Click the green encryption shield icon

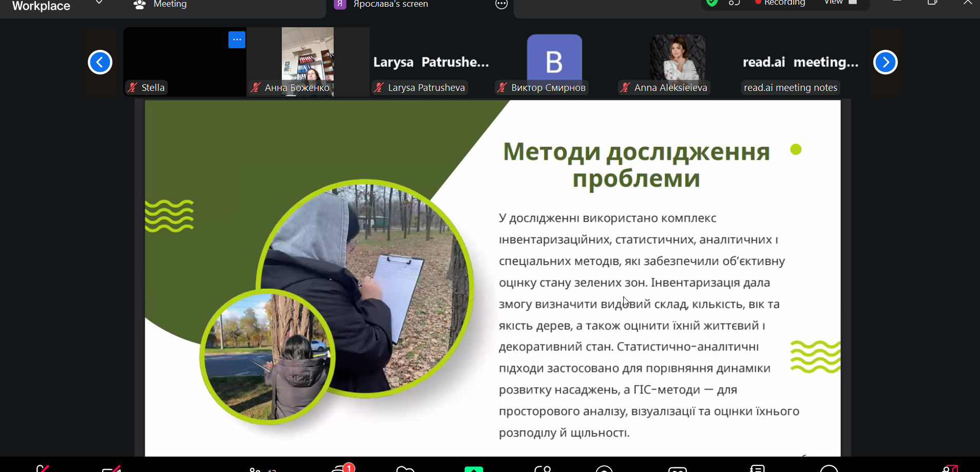(x=712, y=3)
